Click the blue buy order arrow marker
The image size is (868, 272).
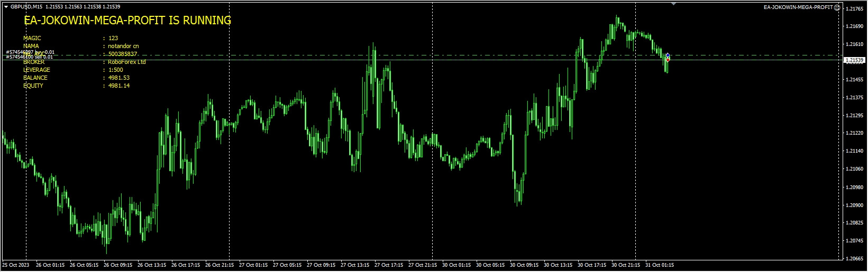click(668, 55)
